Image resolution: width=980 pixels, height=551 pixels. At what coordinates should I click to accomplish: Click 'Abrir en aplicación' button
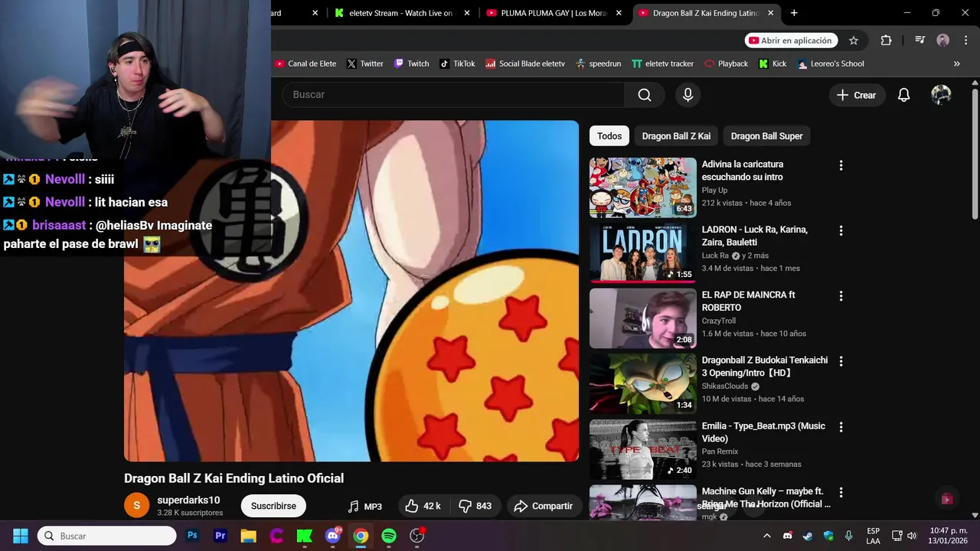pos(790,41)
